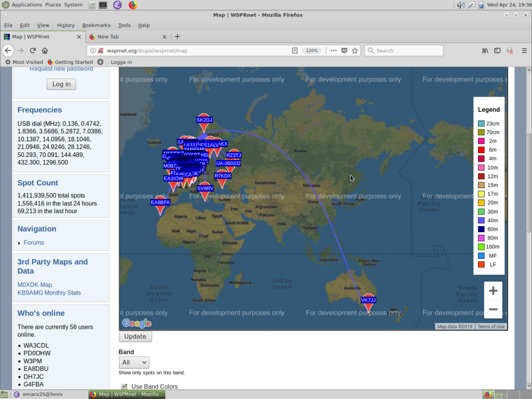Open the History menu

66,25
